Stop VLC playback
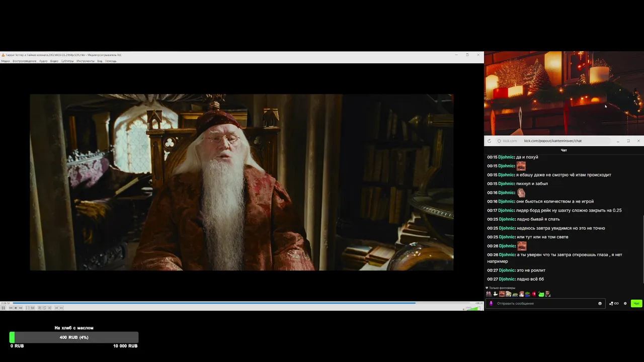644x362 pixels. (16, 308)
